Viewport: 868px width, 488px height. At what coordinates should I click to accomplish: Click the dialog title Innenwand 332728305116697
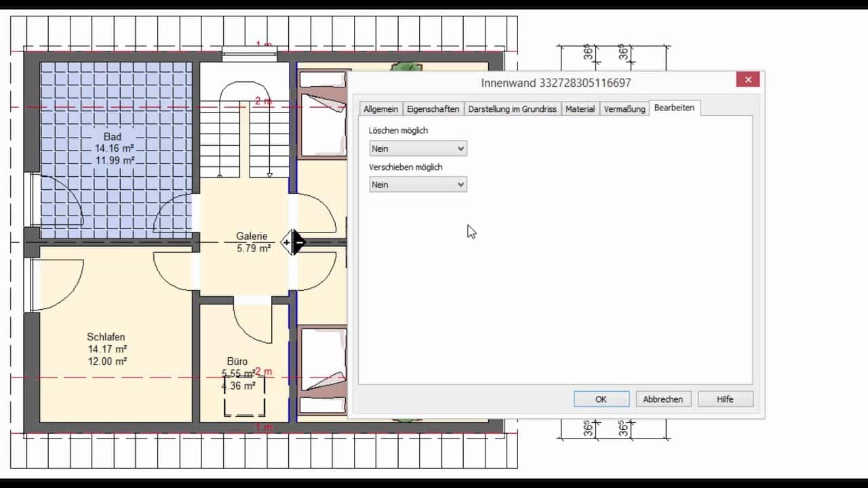[555, 83]
